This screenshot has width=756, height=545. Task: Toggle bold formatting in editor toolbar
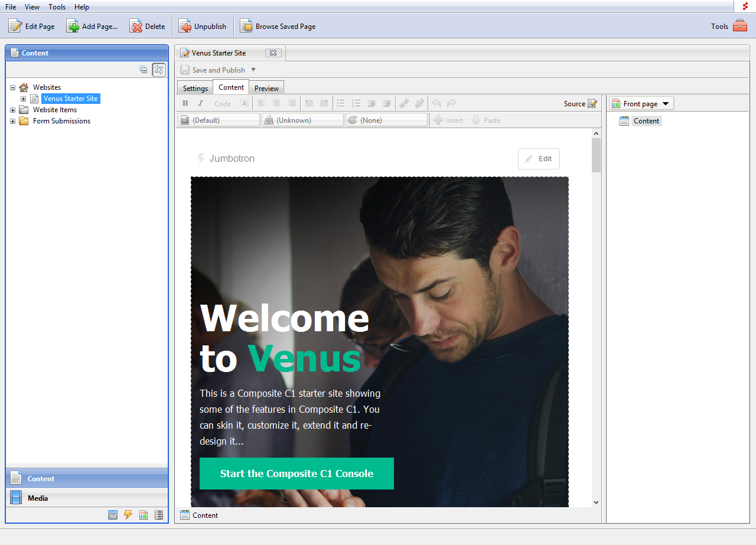[x=185, y=103]
